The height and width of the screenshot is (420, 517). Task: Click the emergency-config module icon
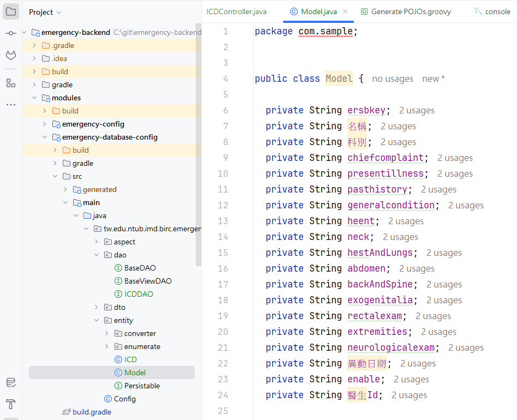(x=56, y=124)
